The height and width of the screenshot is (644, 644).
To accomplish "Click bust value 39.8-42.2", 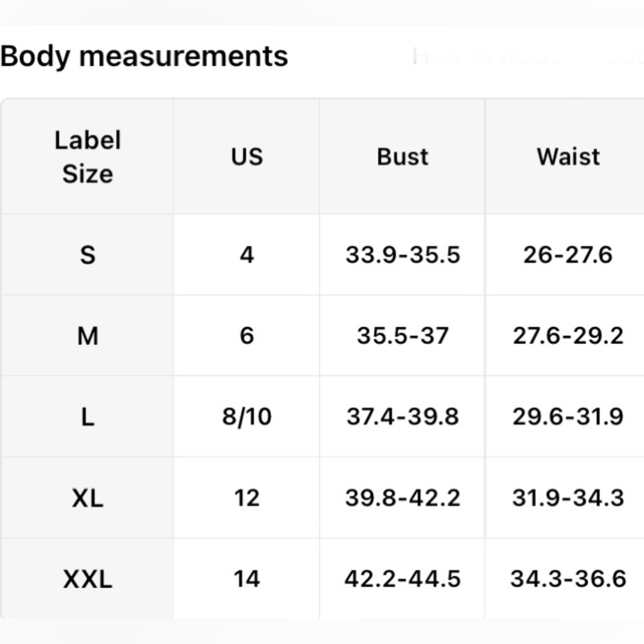I will tap(402, 498).
